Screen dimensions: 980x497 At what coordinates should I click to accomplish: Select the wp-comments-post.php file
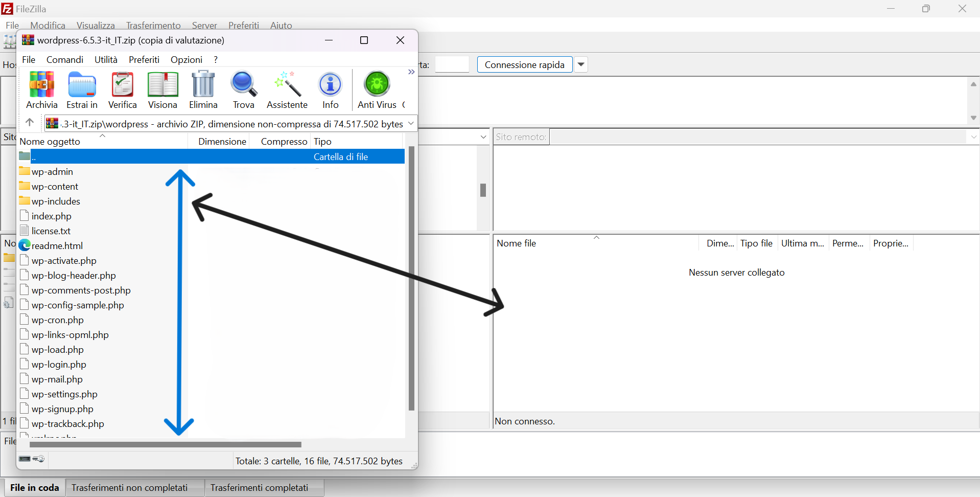[81, 290]
